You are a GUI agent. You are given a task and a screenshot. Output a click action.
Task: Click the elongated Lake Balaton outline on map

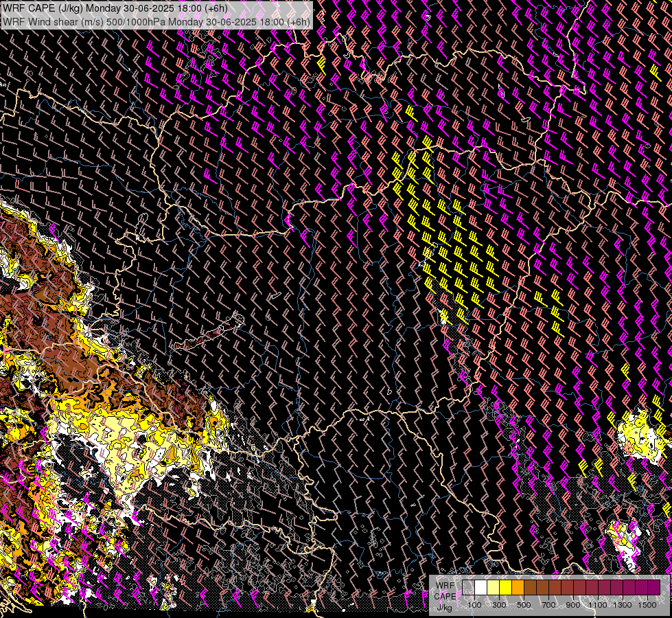pos(209,332)
